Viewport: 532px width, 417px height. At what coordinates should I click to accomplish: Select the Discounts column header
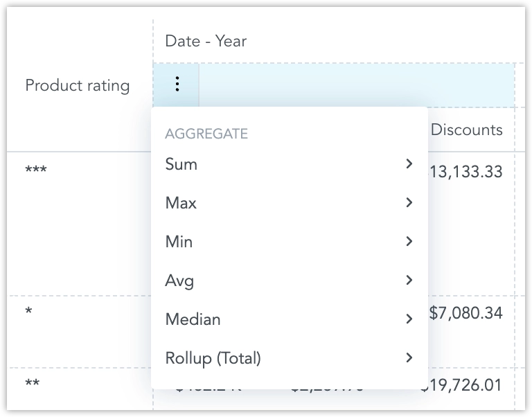[x=466, y=130]
